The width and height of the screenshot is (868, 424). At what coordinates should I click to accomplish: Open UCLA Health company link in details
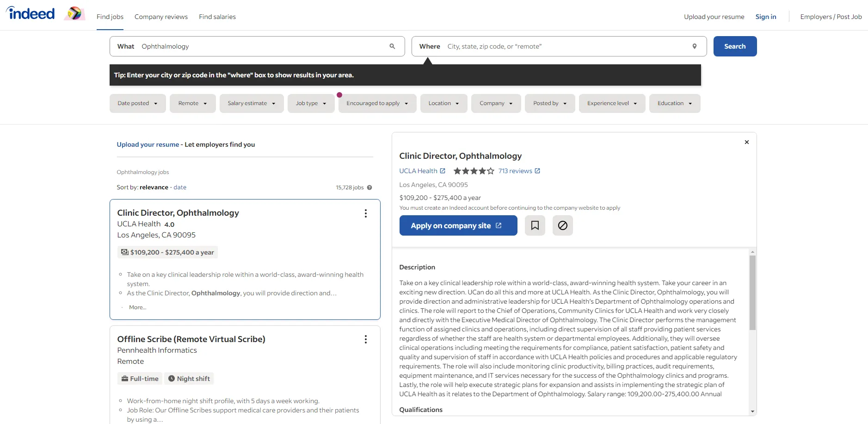point(418,171)
